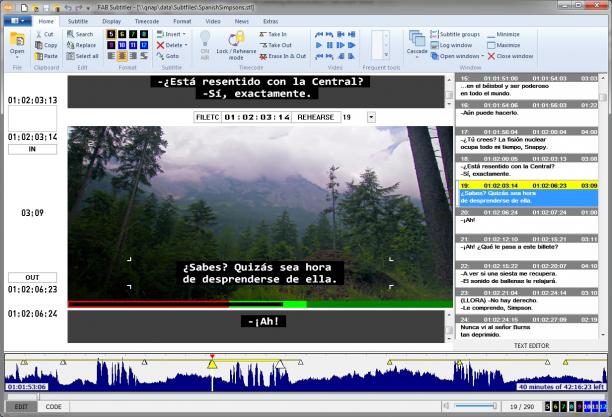Click the FILETC button
The image size is (612, 417).
207,117
